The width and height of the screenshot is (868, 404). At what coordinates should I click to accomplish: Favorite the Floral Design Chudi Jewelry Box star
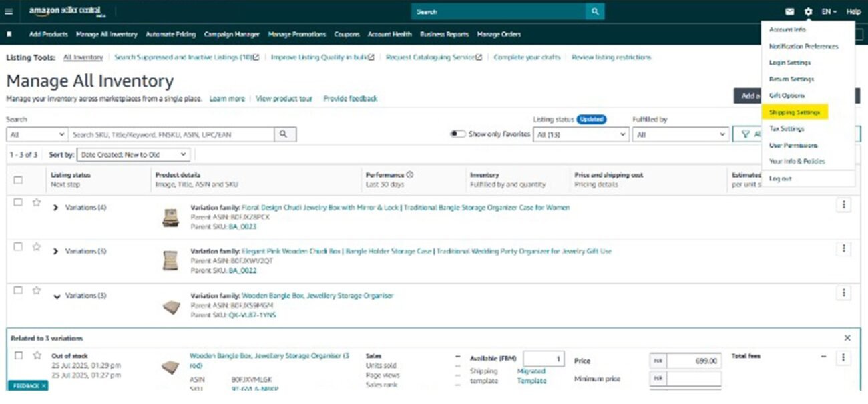(37, 203)
